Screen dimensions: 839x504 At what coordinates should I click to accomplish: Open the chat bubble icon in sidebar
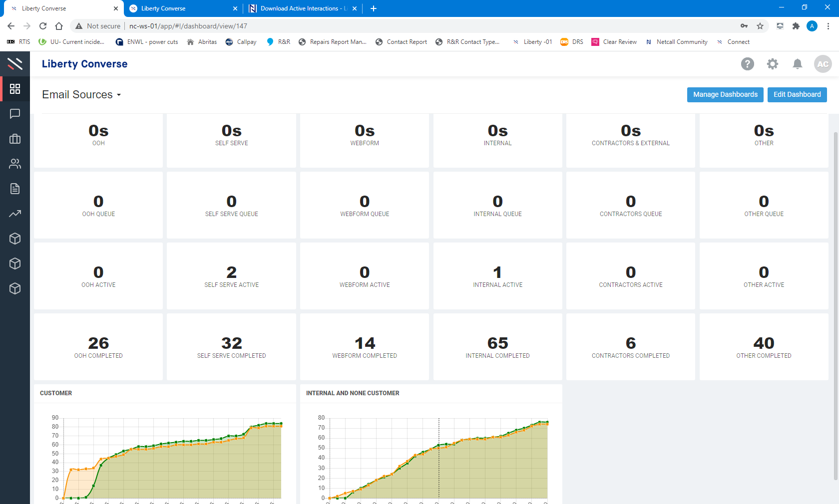(x=15, y=114)
